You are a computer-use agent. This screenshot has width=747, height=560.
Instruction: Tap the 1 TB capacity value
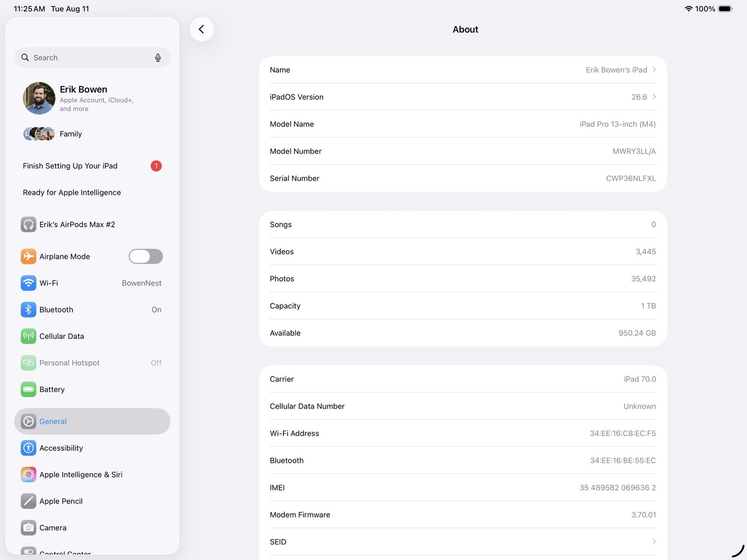click(648, 306)
